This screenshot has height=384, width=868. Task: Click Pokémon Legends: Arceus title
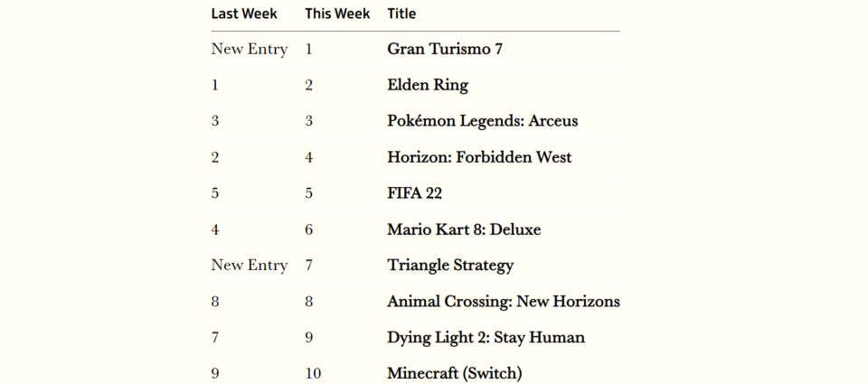point(483,121)
